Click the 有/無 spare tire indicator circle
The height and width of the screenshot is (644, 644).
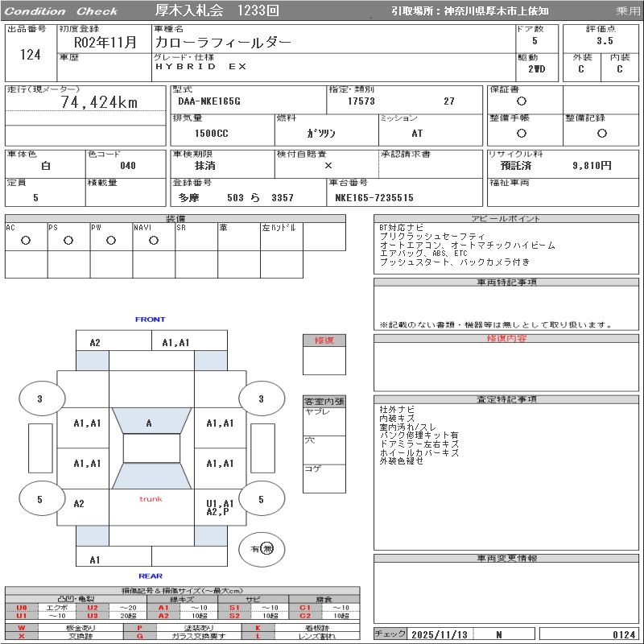click(x=262, y=548)
